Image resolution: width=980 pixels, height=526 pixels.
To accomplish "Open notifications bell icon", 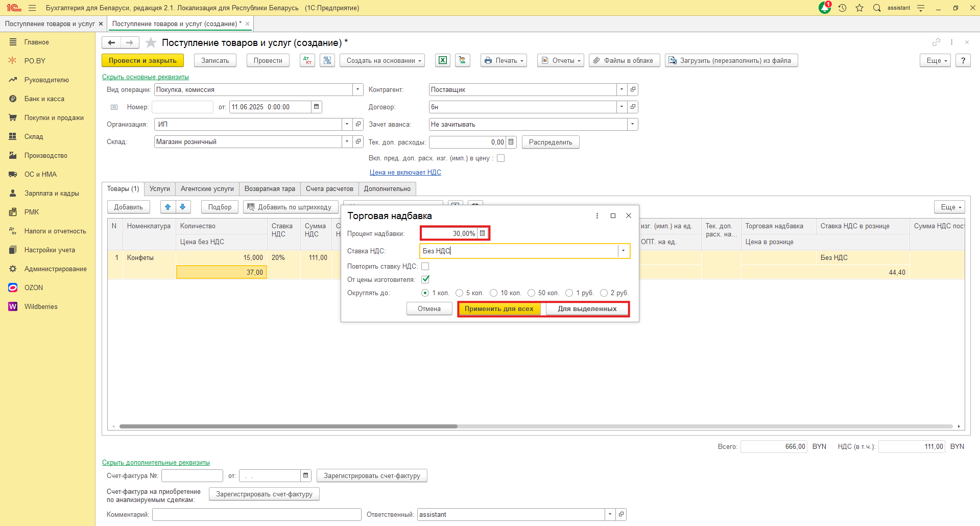I will click(x=824, y=8).
